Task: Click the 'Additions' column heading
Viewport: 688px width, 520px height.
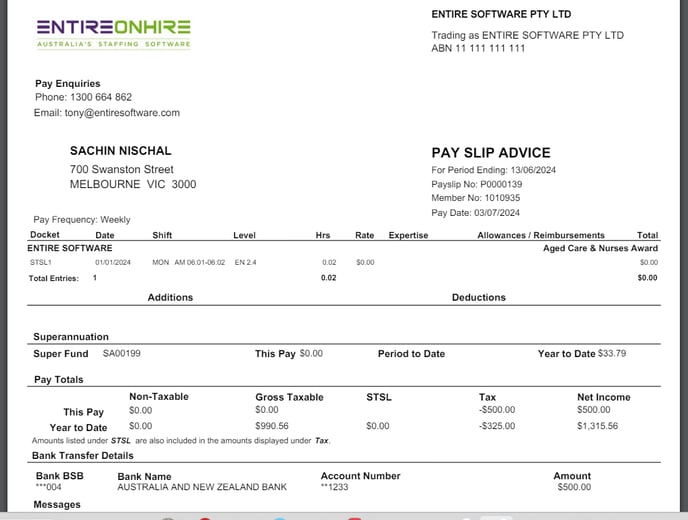Action: pos(170,298)
